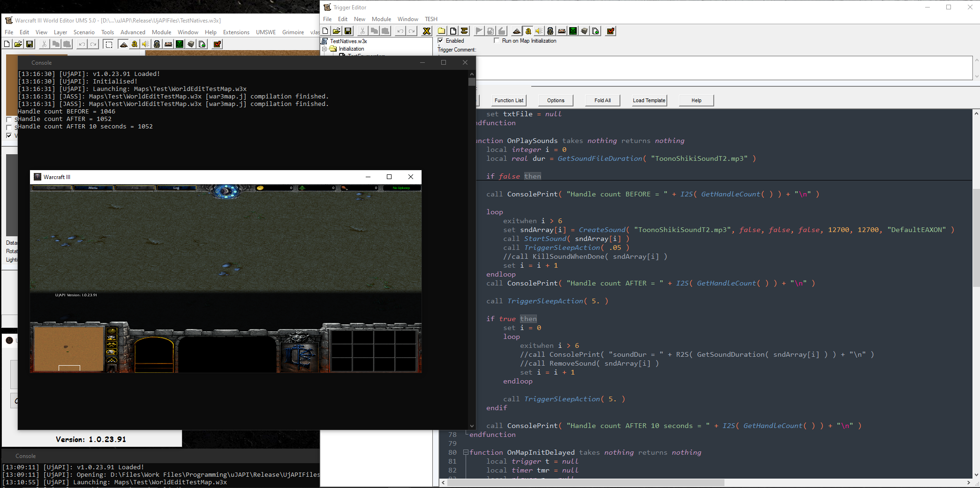Viewport: 980px width, 488px height.
Task: Click the minimap in the Warcraft III window
Action: pos(69,349)
